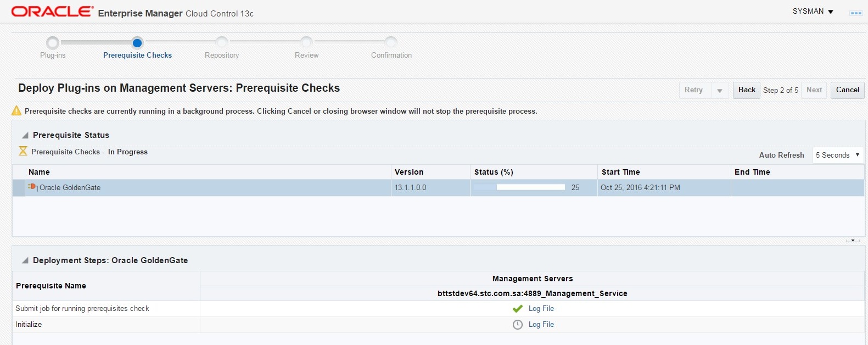The width and height of the screenshot is (868, 345).
Task: Open Log File for Initialize step
Action: 541,325
